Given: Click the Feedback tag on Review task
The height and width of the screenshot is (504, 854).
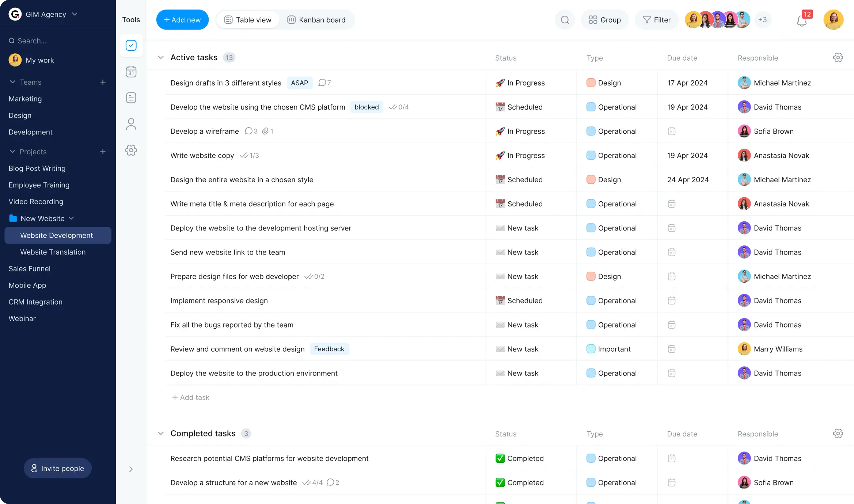Looking at the screenshot, I should tap(329, 349).
